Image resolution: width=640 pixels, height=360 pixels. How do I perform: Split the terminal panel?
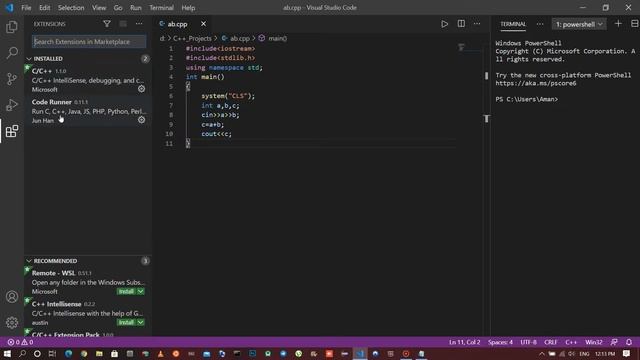635,24
